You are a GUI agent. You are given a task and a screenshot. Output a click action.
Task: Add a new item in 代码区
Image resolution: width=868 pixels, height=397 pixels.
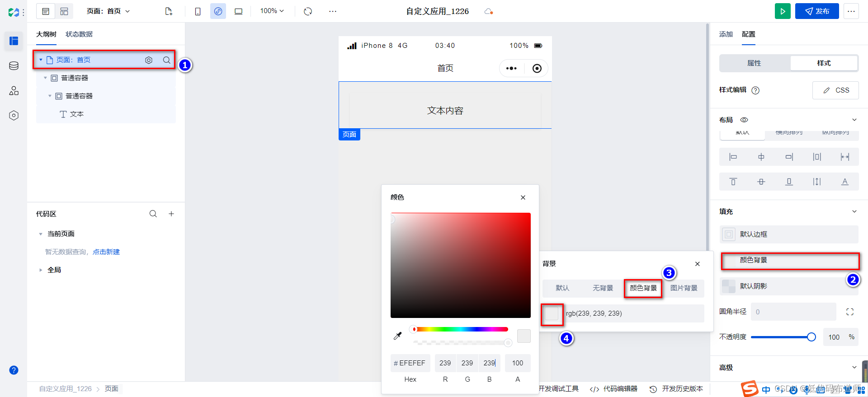171,214
